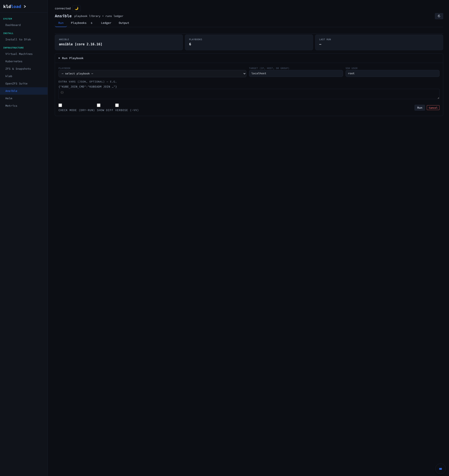The height and width of the screenshot is (476, 449).
Task: Turn on Verbose (-vv) checkbox
Action: point(117,105)
